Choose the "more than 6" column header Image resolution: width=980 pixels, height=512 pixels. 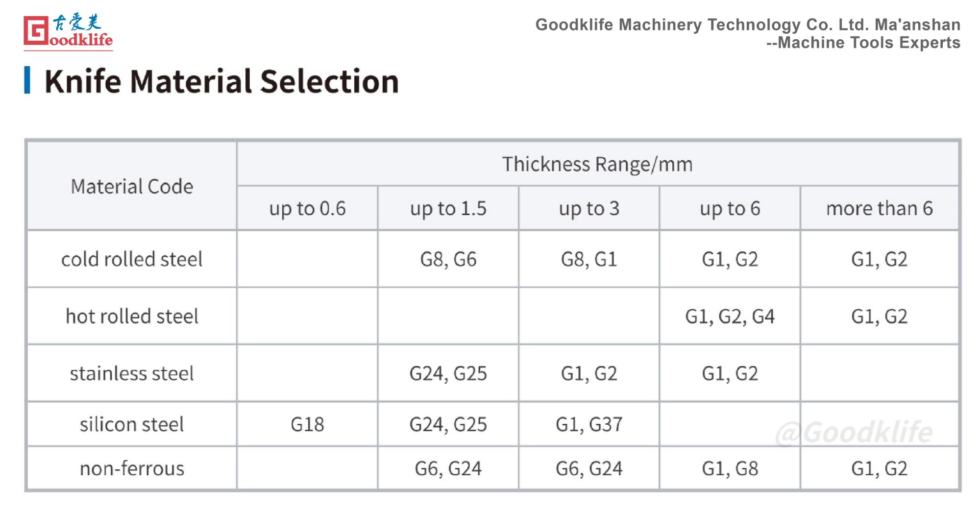click(x=879, y=209)
